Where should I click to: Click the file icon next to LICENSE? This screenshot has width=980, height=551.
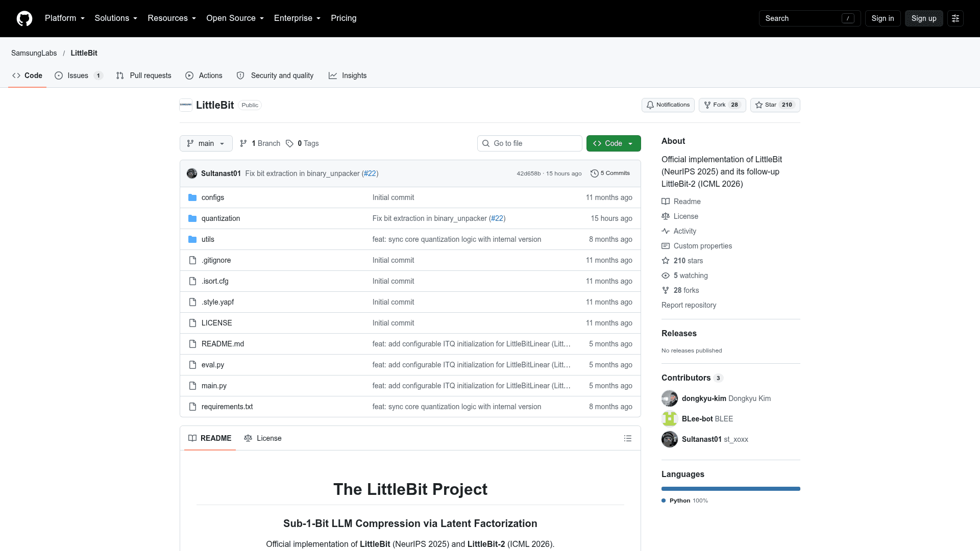pos(192,323)
